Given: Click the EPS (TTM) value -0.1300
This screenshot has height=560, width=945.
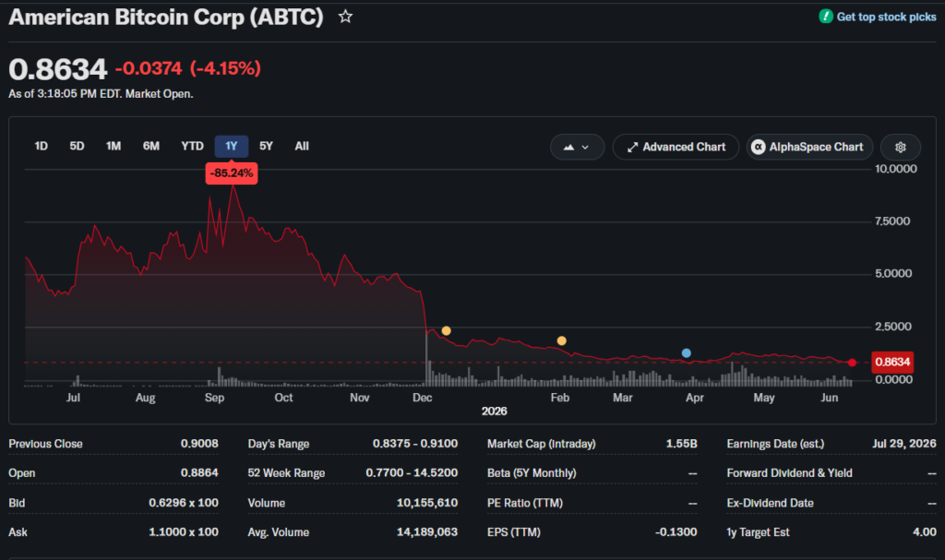Looking at the screenshot, I should click(676, 531).
